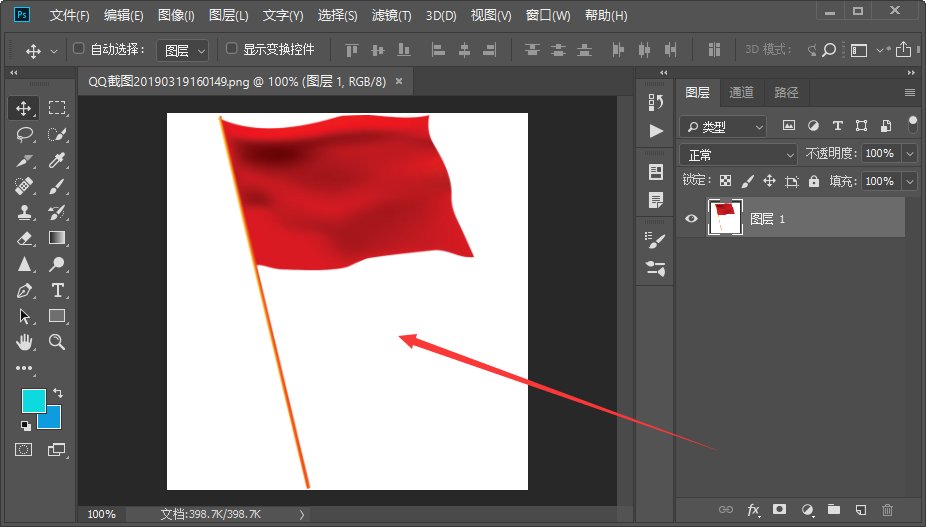Toggle filter for type layers

coord(837,125)
